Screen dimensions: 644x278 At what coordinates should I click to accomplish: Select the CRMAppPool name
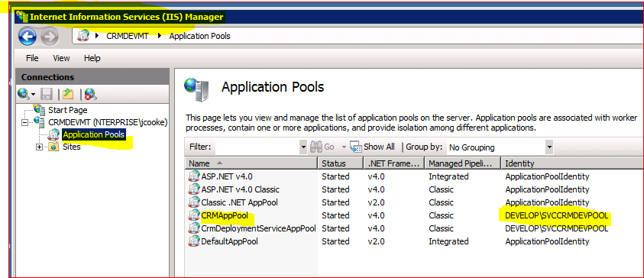(225, 215)
